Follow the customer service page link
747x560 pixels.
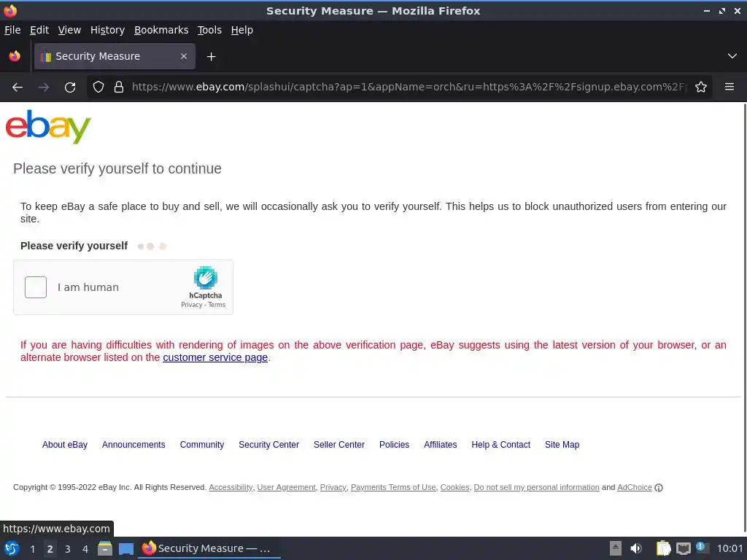(215, 357)
